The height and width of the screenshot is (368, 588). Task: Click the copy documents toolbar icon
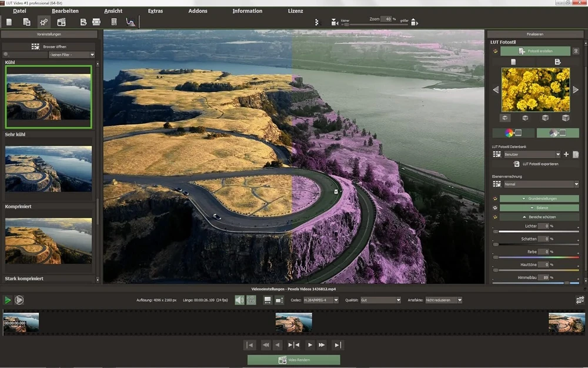[x=26, y=22]
